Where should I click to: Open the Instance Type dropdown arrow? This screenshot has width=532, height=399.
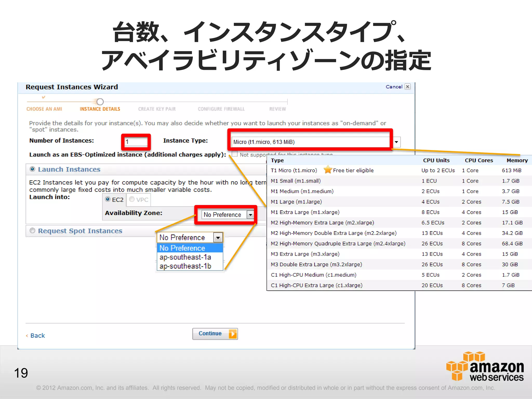[x=396, y=142]
